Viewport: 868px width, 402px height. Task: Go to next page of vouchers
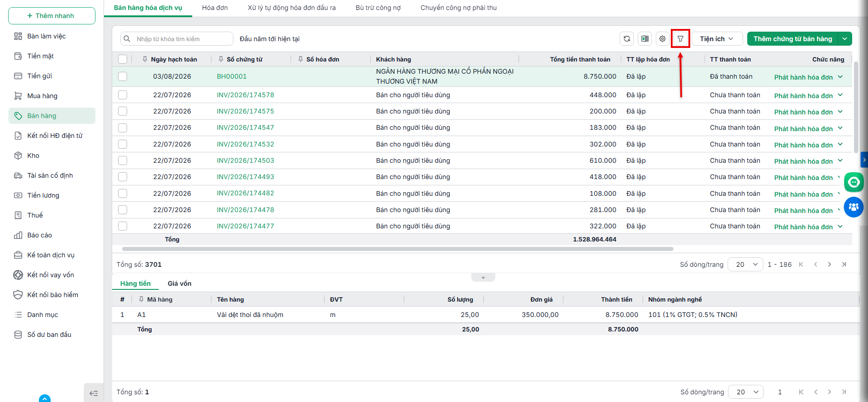(830, 265)
